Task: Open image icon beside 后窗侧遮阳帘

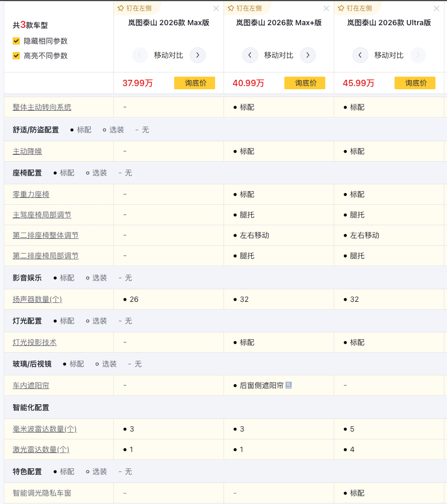Action: pyautogui.click(x=289, y=385)
